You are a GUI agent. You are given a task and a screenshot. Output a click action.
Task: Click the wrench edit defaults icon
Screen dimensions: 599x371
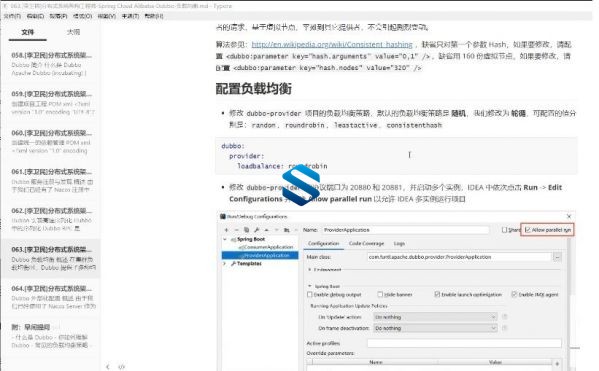pos(256,230)
